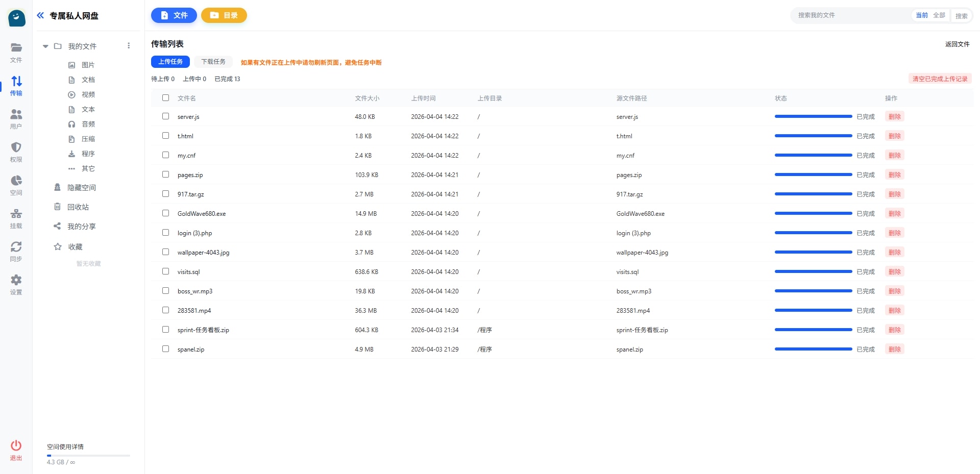Switch to the 下载任务 tab
The width and height of the screenshot is (980, 474).
(213, 62)
